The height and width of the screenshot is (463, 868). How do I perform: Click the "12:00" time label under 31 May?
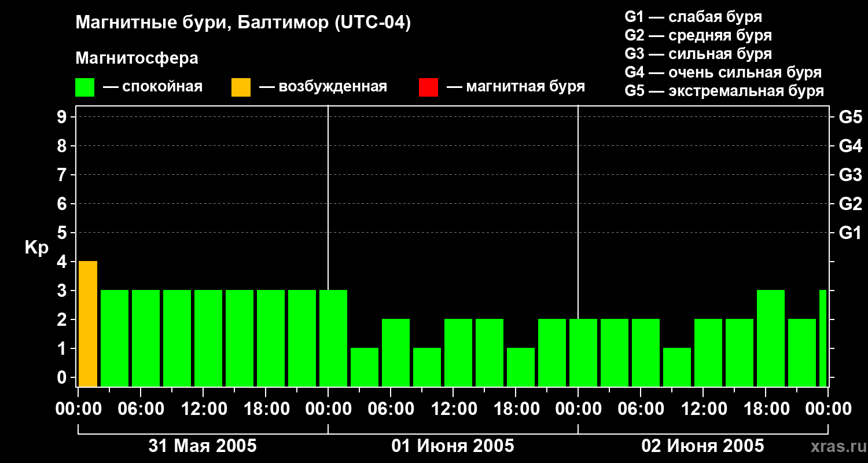205,409
